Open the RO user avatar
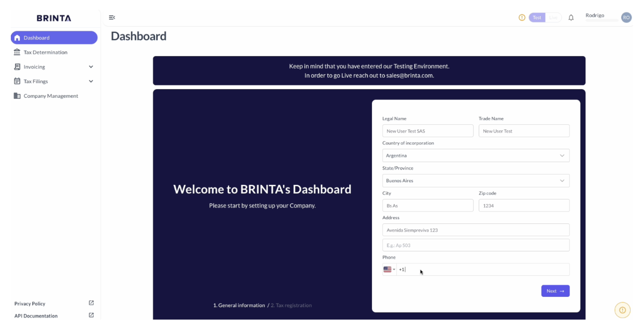 (x=626, y=17)
